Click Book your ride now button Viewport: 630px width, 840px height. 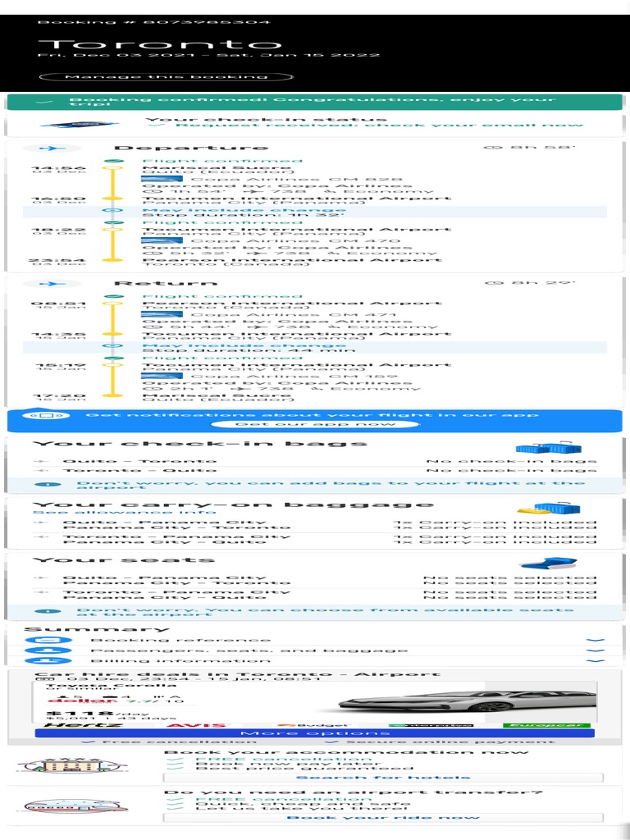coord(383,818)
